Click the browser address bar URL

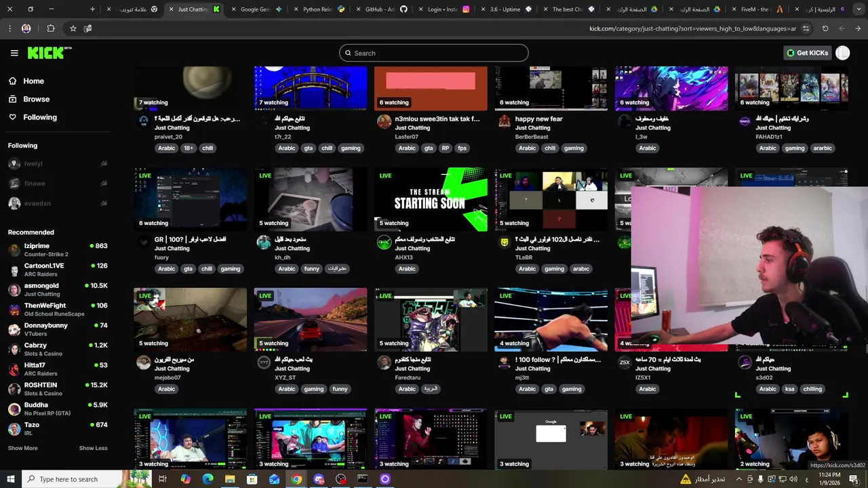(x=692, y=28)
